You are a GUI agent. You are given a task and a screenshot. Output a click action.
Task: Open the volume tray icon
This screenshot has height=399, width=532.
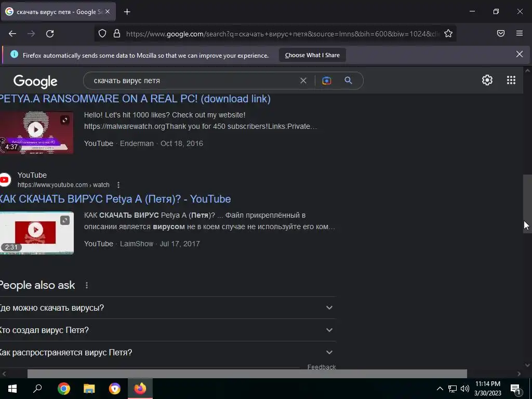coord(465,389)
